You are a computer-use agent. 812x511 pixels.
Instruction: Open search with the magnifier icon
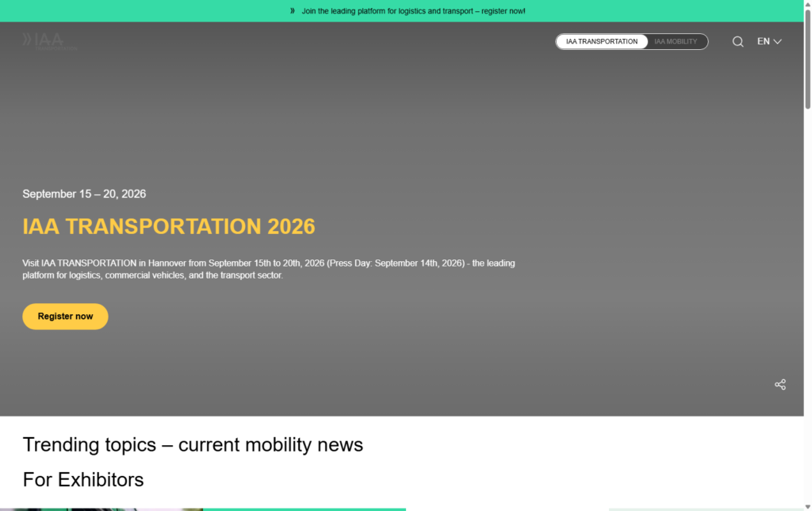[x=737, y=42]
